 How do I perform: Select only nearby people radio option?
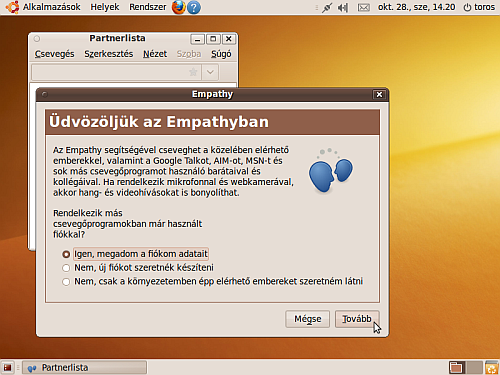coord(212,282)
